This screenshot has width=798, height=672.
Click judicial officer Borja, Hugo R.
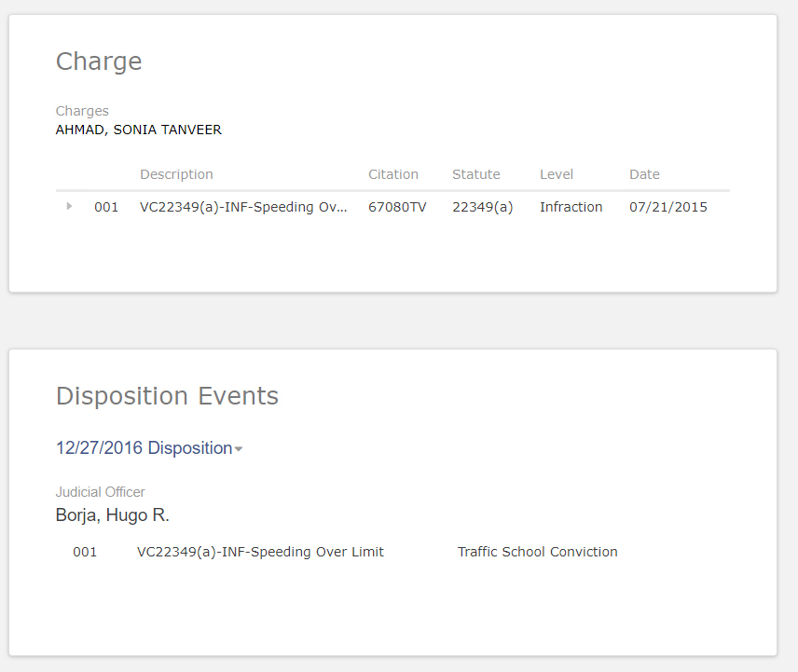click(112, 515)
